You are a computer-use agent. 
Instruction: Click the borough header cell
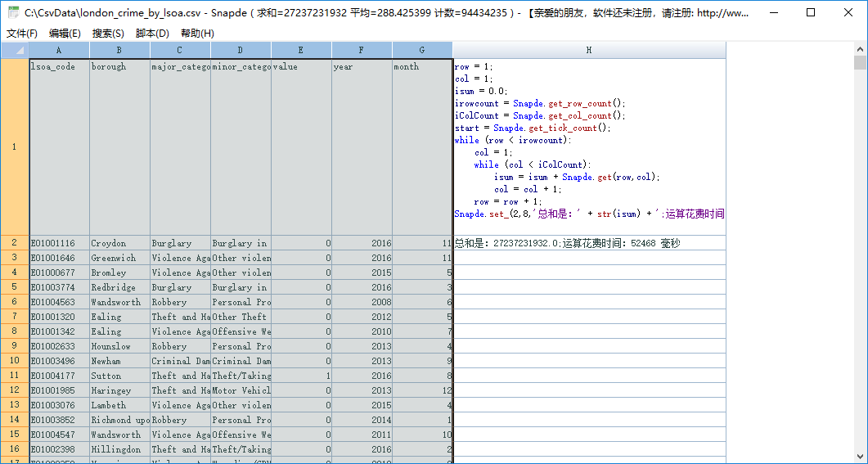[119, 146]
